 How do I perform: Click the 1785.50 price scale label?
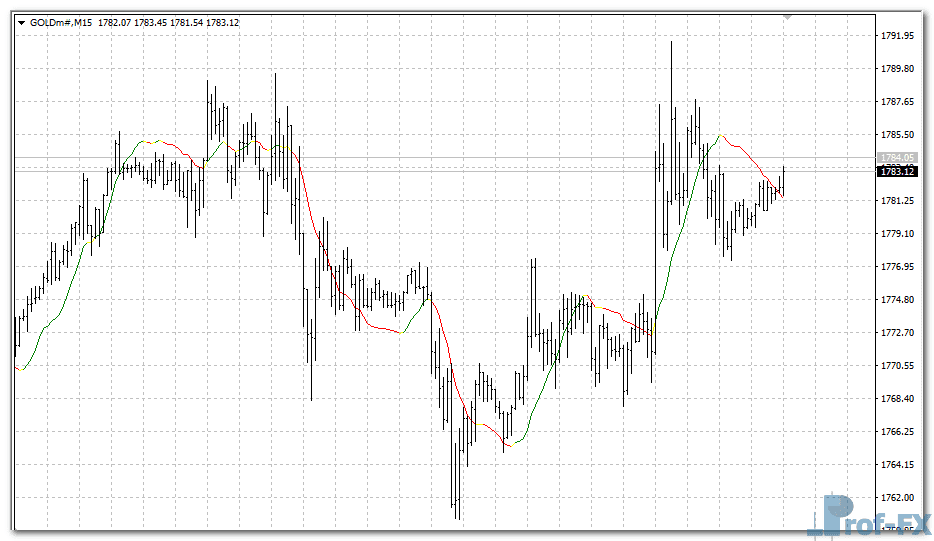pos(898,135)
